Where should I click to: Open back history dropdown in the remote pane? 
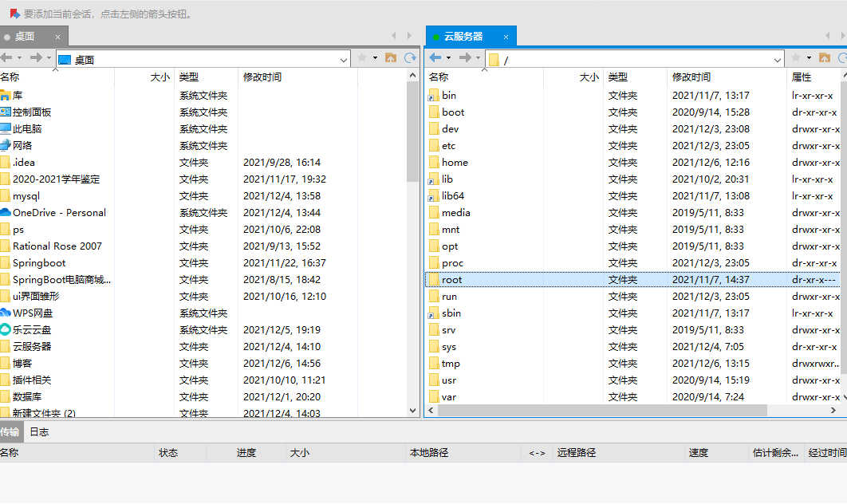[x=448, y=57]
